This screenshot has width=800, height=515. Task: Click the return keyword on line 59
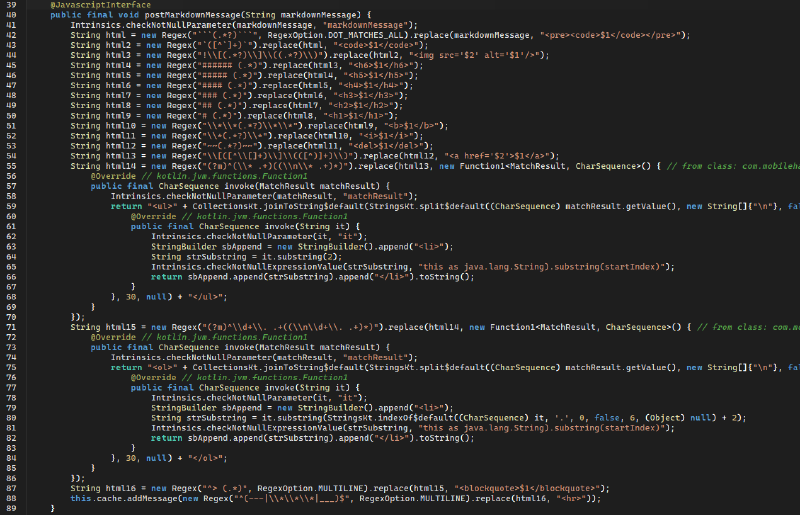125,204
